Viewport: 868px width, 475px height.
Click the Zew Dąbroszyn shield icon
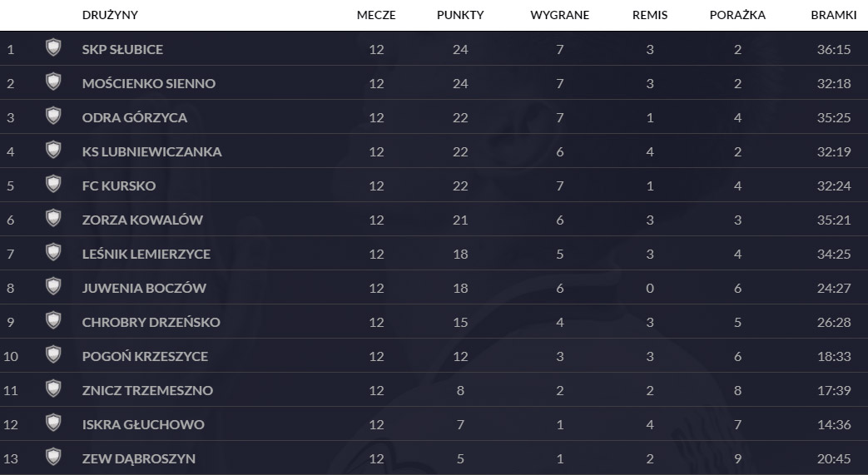tap(53, 458)
